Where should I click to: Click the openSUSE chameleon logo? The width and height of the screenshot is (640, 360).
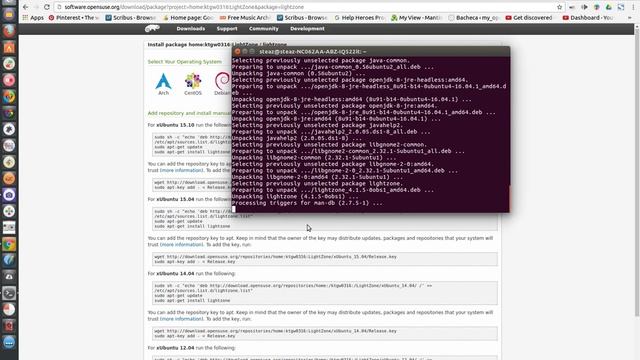(x=152, y=28)
